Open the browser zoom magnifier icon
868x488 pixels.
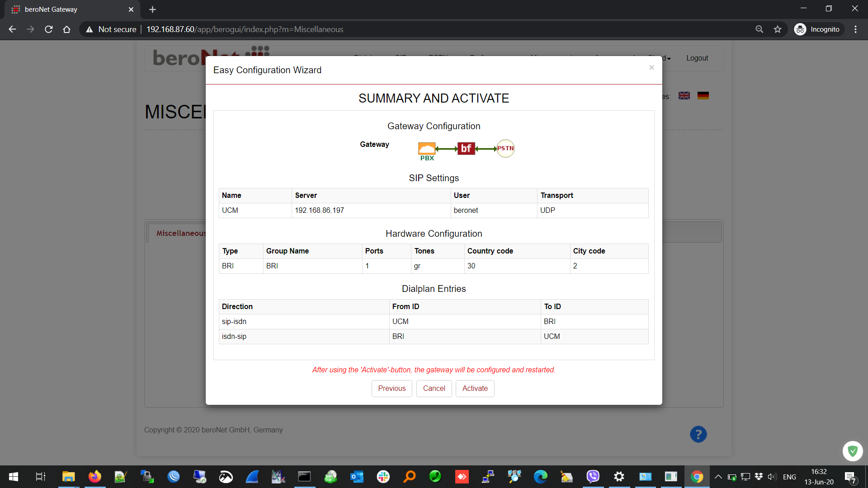[759, 29]
